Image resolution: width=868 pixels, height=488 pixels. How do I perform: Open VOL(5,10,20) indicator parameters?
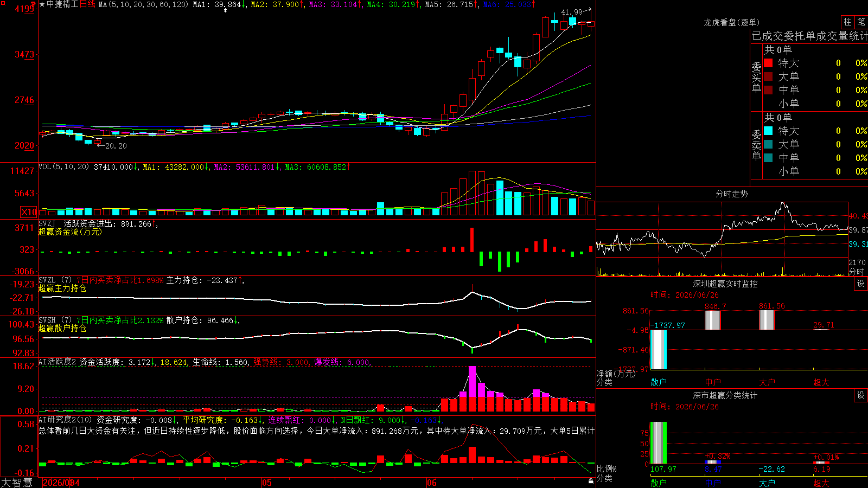pyautogui.click(x=63, y=167)
